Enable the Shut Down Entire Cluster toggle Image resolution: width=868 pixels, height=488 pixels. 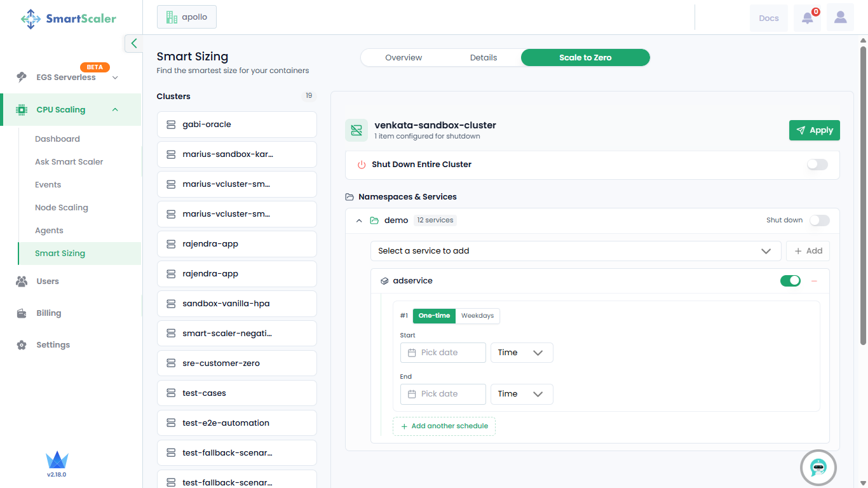pos(817,165)
